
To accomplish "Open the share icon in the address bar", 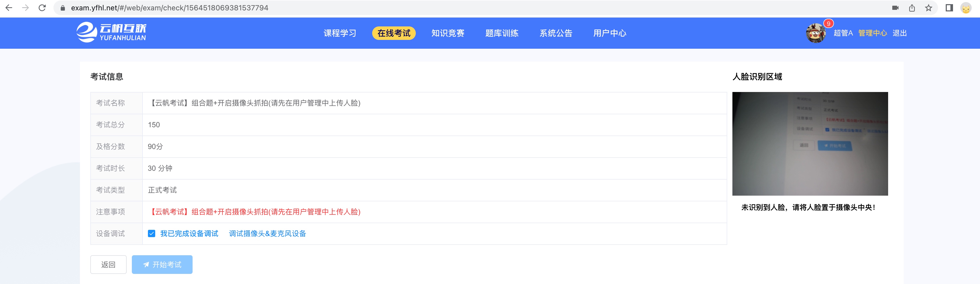I will [x=912, y=8].
